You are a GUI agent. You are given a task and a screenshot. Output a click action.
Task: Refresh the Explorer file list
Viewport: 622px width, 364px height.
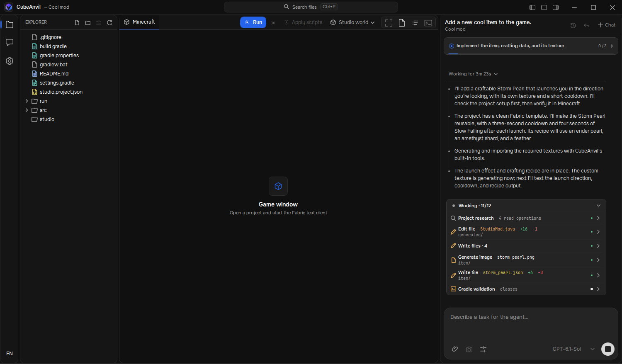click(109, 23)
